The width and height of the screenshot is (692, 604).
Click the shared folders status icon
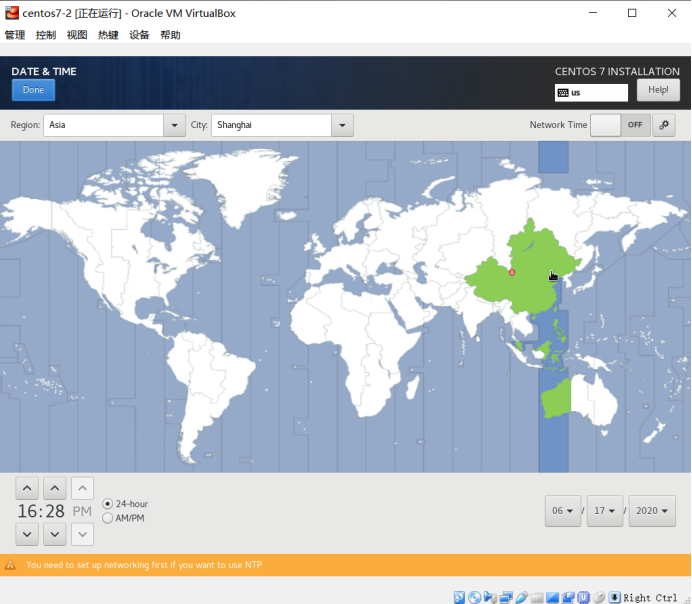(537, 598)
